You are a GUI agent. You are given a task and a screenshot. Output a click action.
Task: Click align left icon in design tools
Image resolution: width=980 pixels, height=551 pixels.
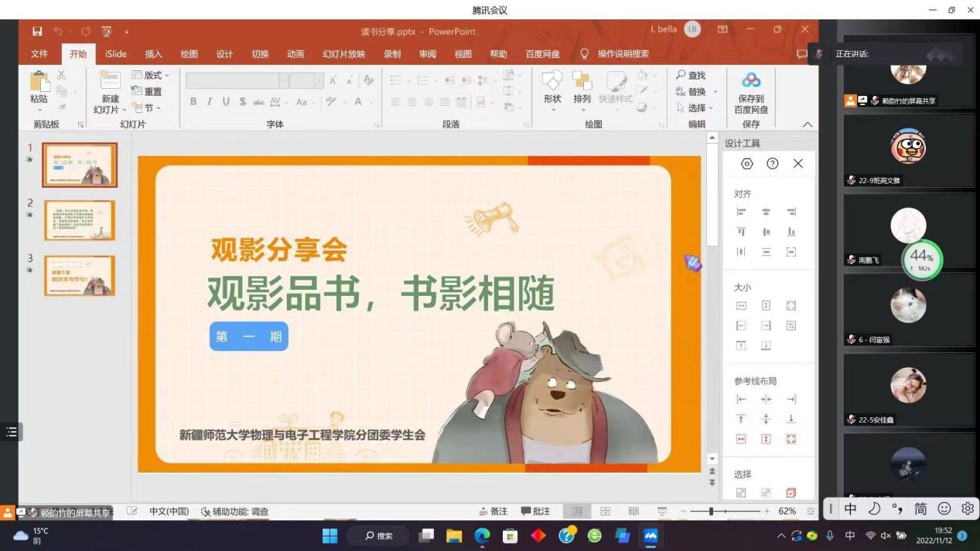[741, 212]
